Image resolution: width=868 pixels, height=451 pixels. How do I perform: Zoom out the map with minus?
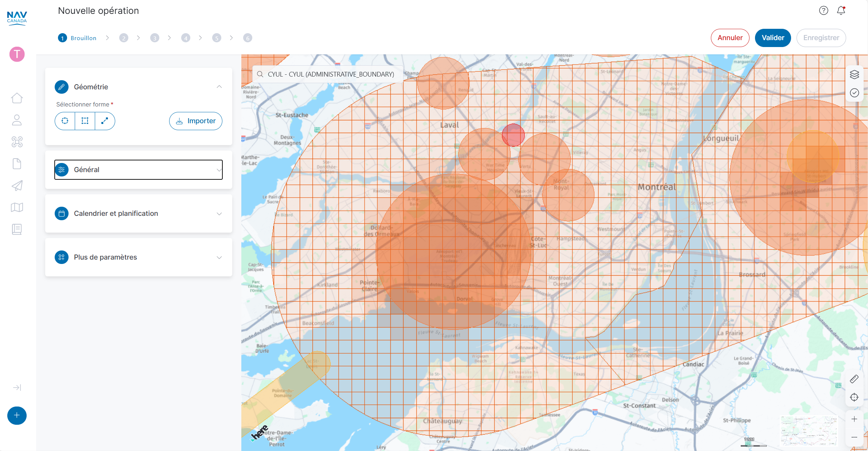click(x=854, y=437)
